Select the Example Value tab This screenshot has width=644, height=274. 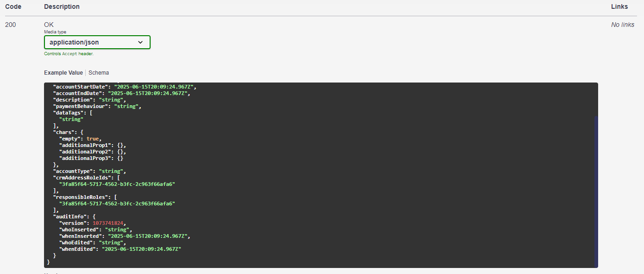(63, 72)
